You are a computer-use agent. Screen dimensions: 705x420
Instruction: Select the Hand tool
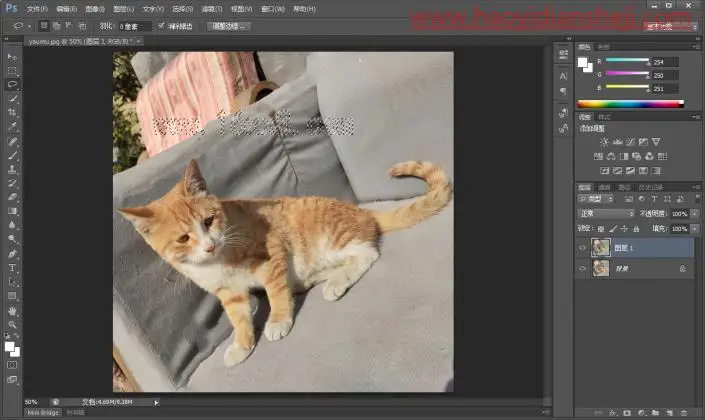coord(12,311)
